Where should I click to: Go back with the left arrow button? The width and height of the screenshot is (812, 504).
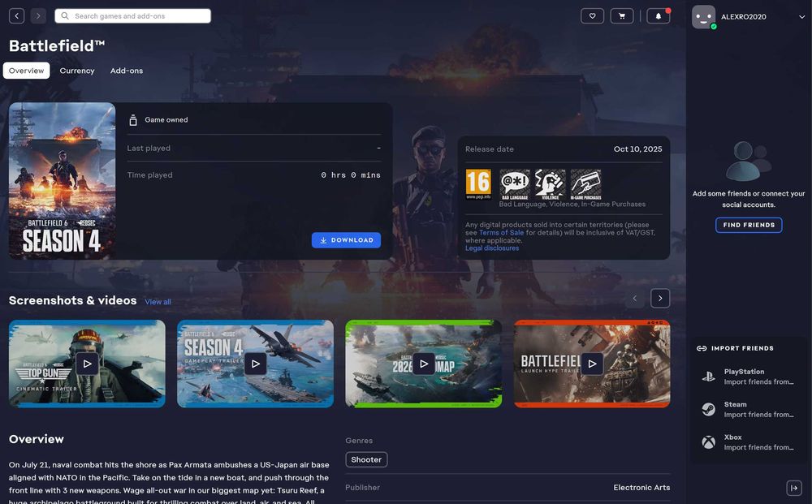click(16, 16)
